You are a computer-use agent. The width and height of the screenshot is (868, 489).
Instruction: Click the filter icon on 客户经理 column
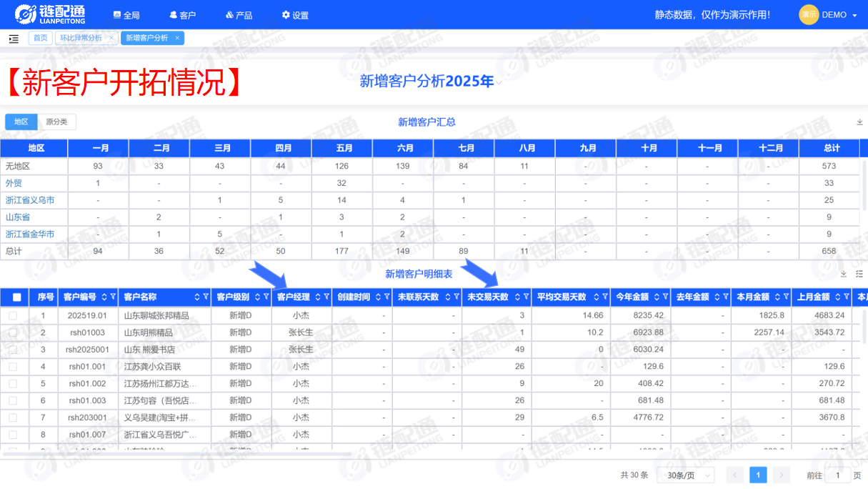pyautogui.click(x=326, y=297)
